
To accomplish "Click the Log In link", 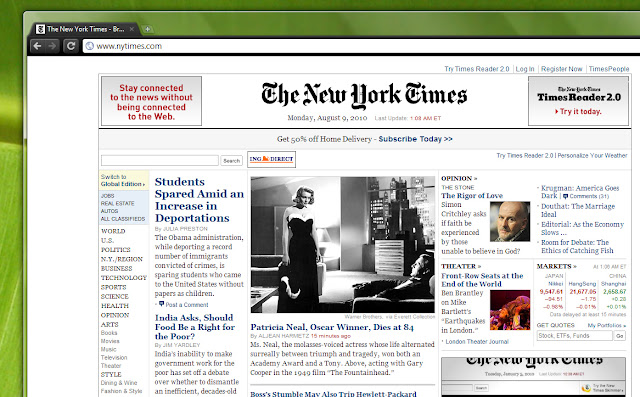I will (525, 69).
